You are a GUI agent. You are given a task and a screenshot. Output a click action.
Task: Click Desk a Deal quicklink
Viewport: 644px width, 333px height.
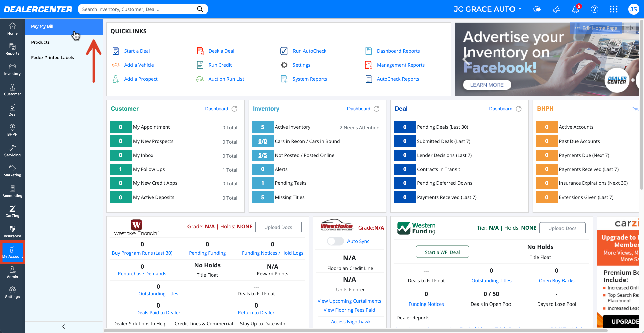tap(221, 51)
